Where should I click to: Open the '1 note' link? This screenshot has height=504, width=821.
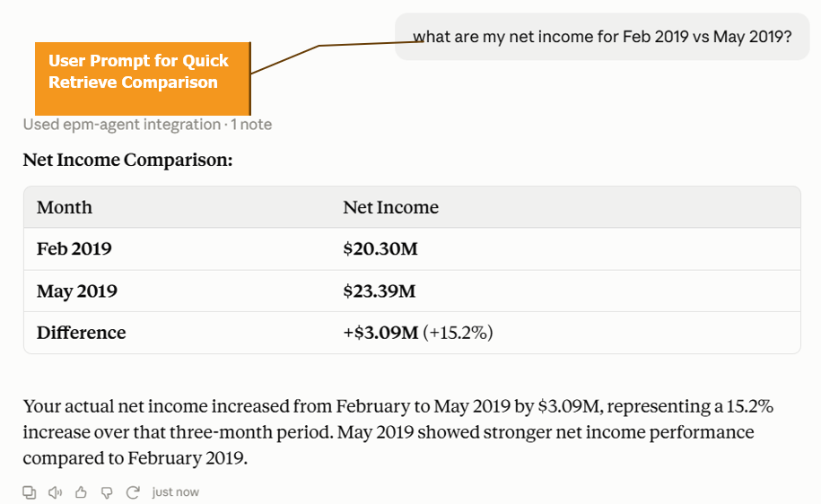pyautogui.click(x=251, y=125)
